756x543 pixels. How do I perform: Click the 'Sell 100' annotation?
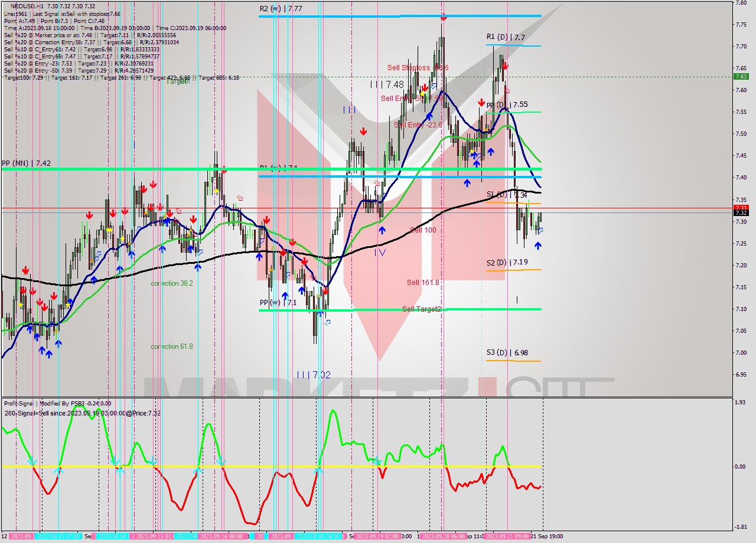click(x=423, y=230)
